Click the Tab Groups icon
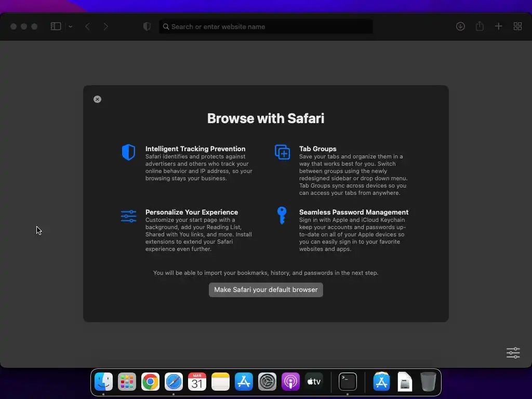The image size is (532, 399). coord(282,152)
